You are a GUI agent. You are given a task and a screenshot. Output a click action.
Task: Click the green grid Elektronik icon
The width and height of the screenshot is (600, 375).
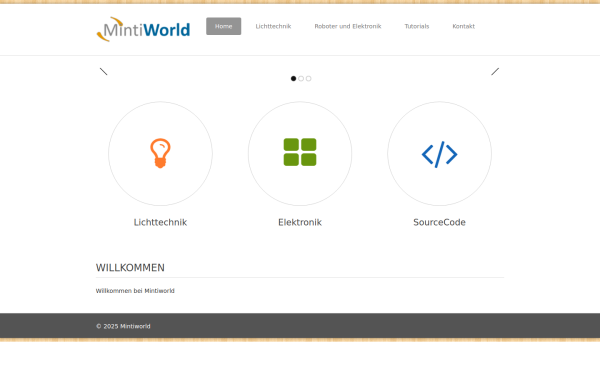(300, 152)
